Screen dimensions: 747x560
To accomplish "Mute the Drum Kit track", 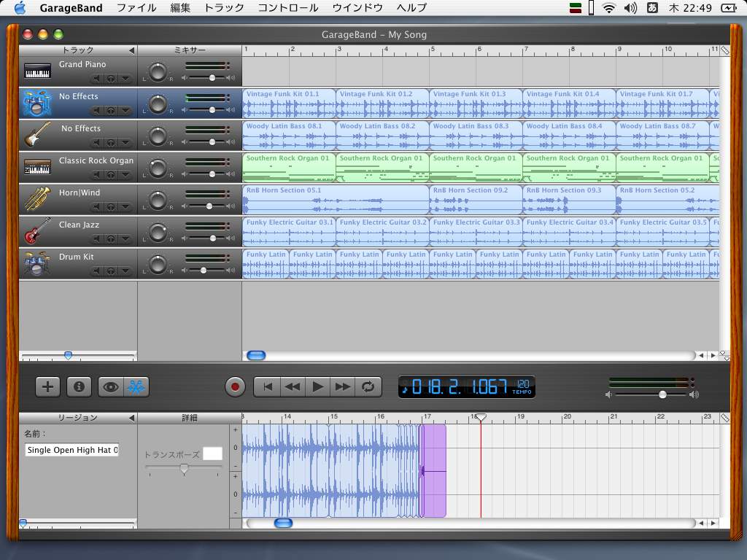I will click(96, 271).
